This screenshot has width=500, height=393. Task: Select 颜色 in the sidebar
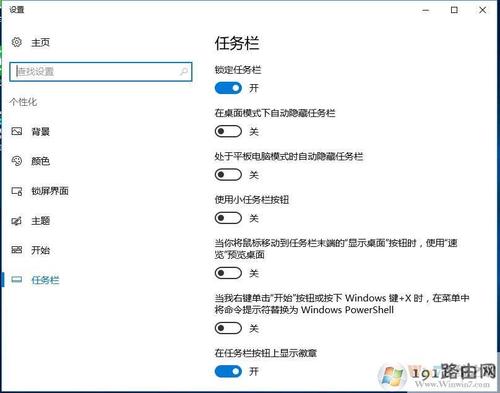point(40,161)
